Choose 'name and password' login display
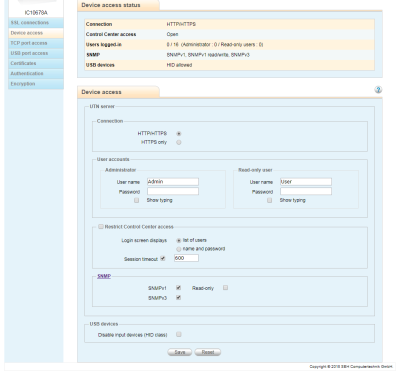The height and width of the screenshot is (371, 400). 179,249
